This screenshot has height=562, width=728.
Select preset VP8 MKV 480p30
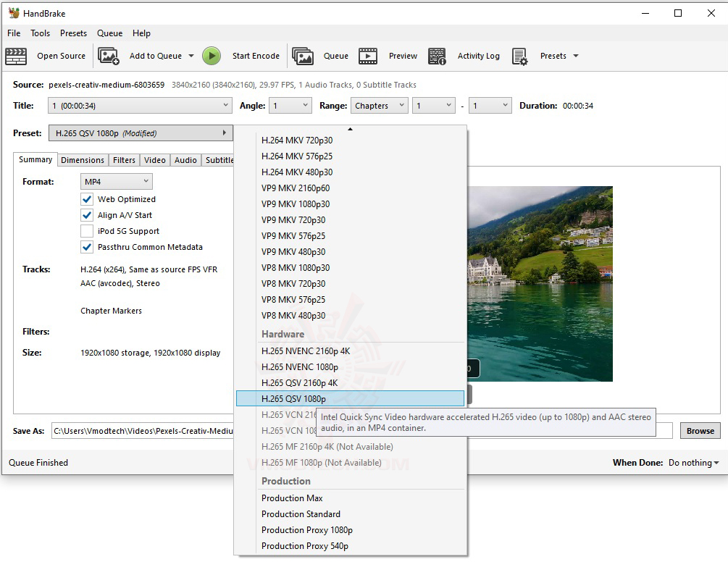click(x=350, y=315)
